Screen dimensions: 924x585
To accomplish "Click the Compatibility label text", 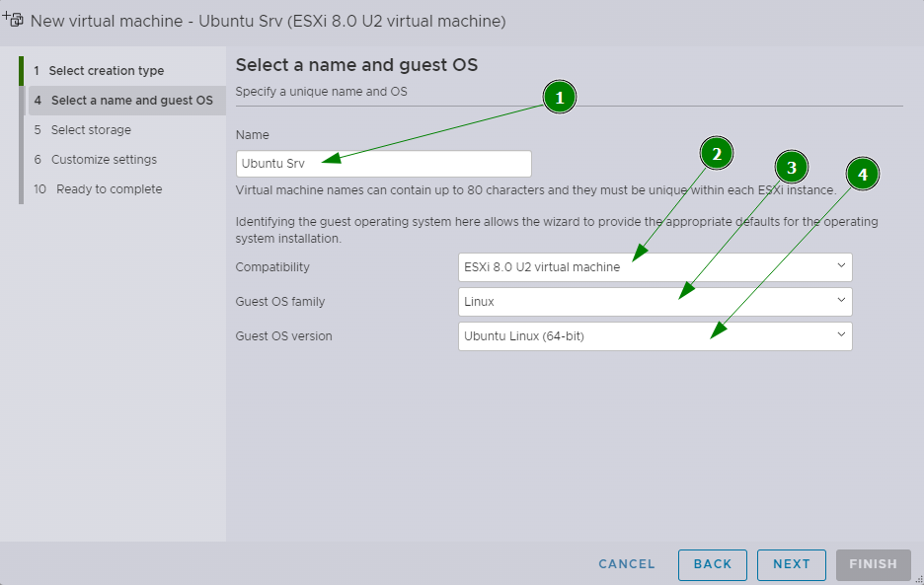I will point(272,267).
